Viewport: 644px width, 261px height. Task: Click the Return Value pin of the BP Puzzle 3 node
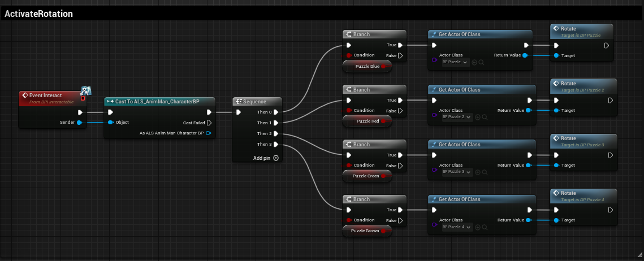point(526,165)
